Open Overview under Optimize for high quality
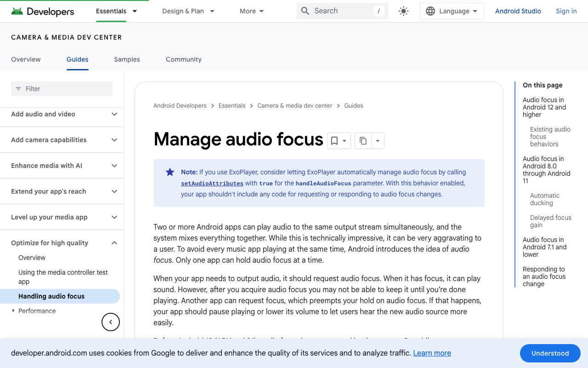 click(x=32, y=258)
